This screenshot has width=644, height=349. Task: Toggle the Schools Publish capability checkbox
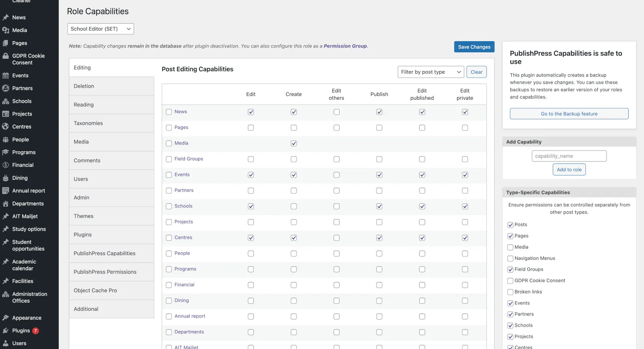tap(379, 206)
